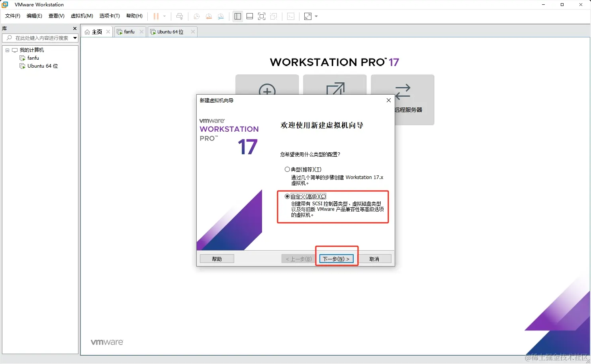The width and height of the screenshot is (591, 364).
Task: Click the 下一步(N) button
Action: tap(336, 259)
